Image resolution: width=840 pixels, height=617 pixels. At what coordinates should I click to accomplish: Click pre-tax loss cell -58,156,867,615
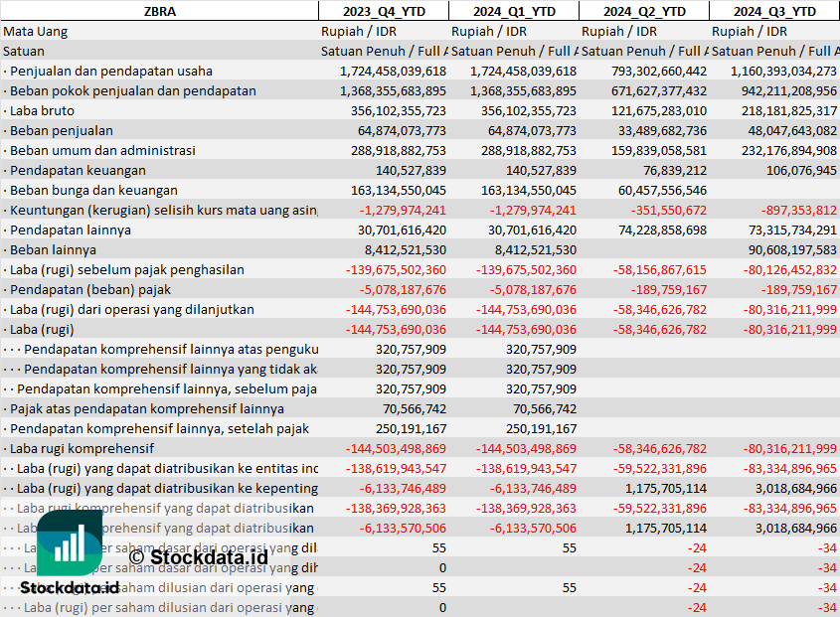[x=659, y=269]
